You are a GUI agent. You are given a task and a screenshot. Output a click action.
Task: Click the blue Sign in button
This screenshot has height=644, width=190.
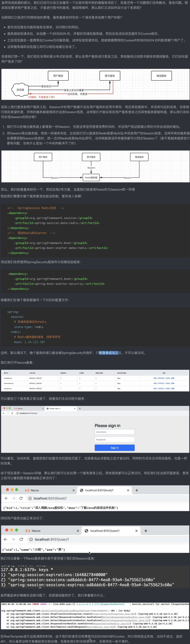click(x=114, y=448)
